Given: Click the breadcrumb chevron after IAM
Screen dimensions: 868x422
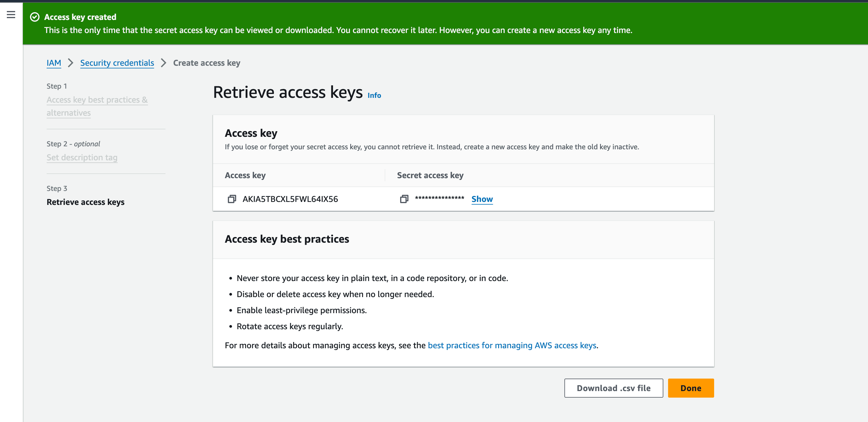Looking at the screenshot, I should tap(70, 63).
